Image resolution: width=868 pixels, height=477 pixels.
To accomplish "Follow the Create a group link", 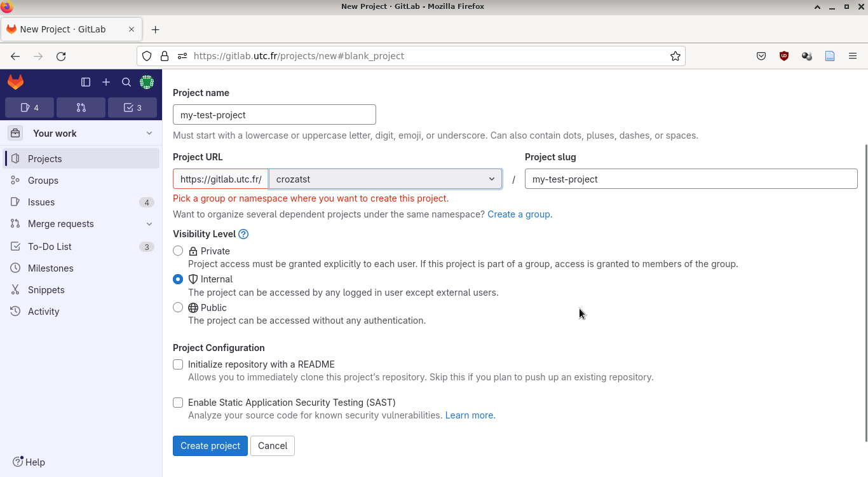I will pyautogui.click(x=519, y=214).
